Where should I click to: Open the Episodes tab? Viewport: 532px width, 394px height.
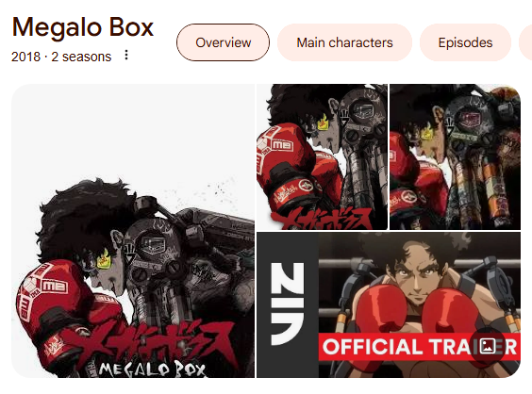click(x=465, y=42)
